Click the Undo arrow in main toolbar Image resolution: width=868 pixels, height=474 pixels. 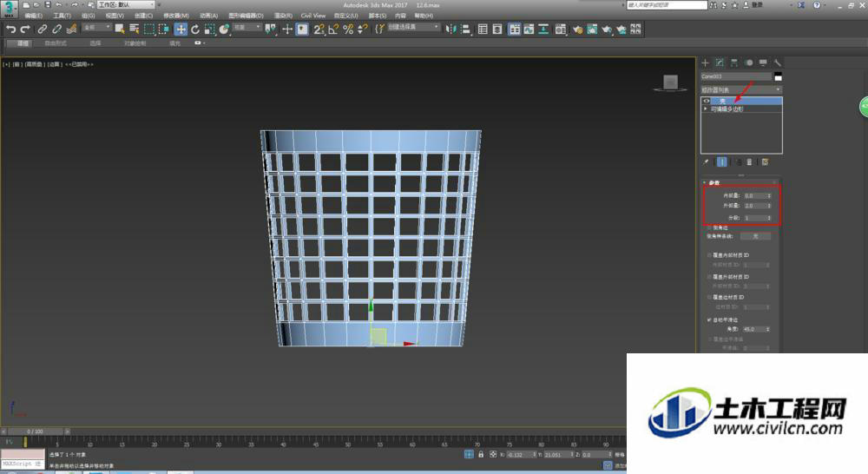10,30
